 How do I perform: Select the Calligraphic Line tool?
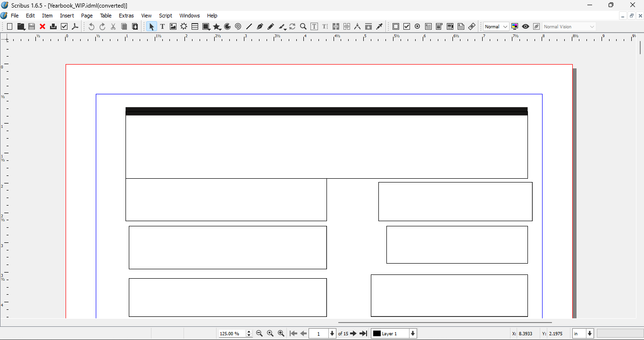click(x=282, y=27)
